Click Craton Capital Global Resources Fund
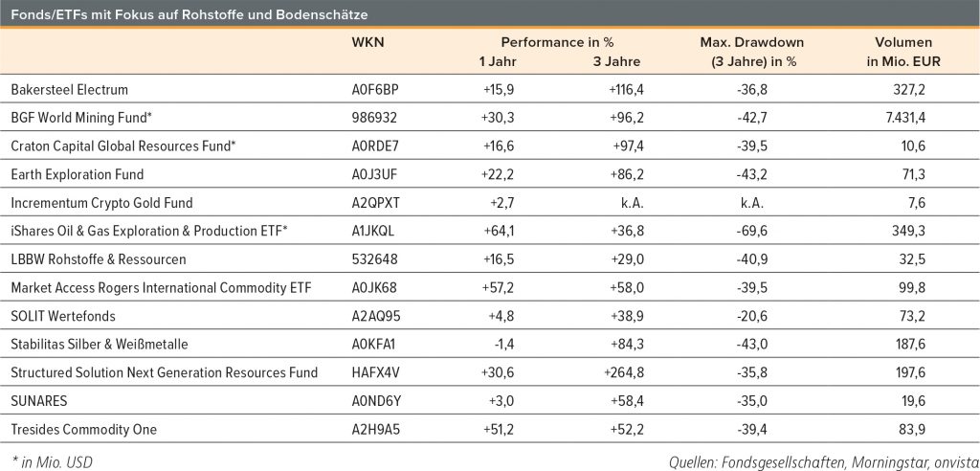This screenshot has height=471, width=980. point(123,146)
